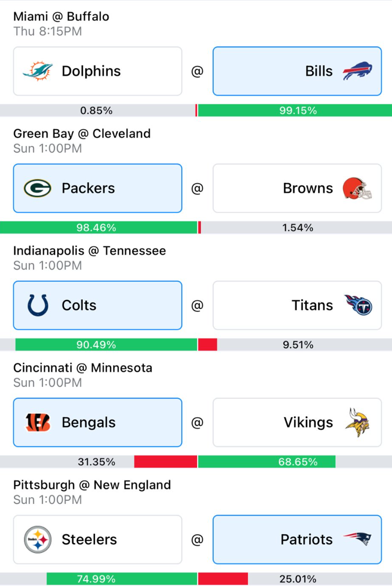Open the Cincinnati @ Minnesota matchup title
Image resolution: width=392 pixels, height=586 pixels.
coord(82,368)
